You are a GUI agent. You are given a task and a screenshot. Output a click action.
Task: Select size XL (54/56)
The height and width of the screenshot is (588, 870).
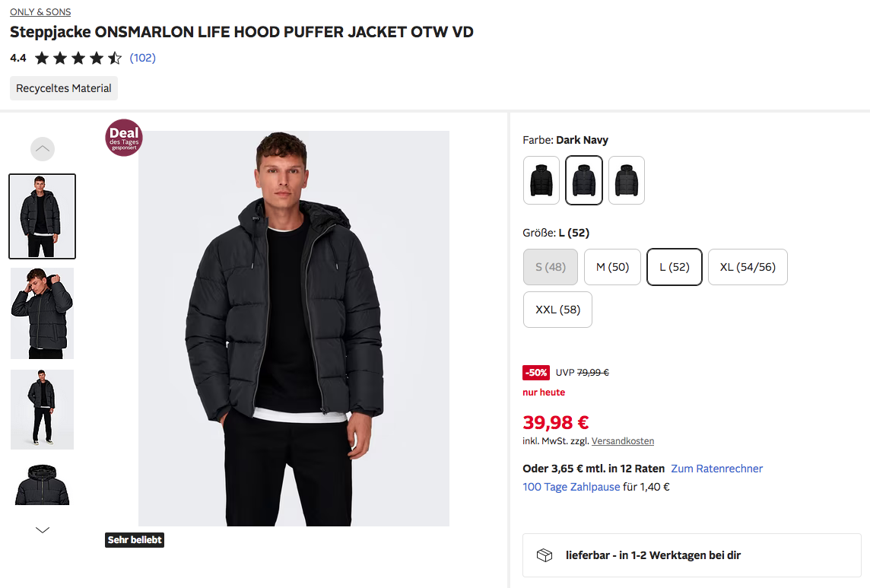(748, 267)
